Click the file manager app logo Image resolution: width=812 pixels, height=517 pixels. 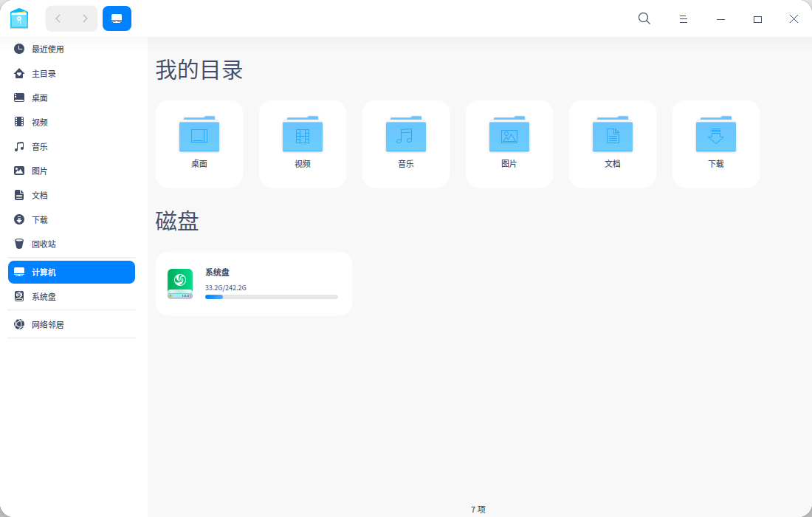[x=19, y=18]
